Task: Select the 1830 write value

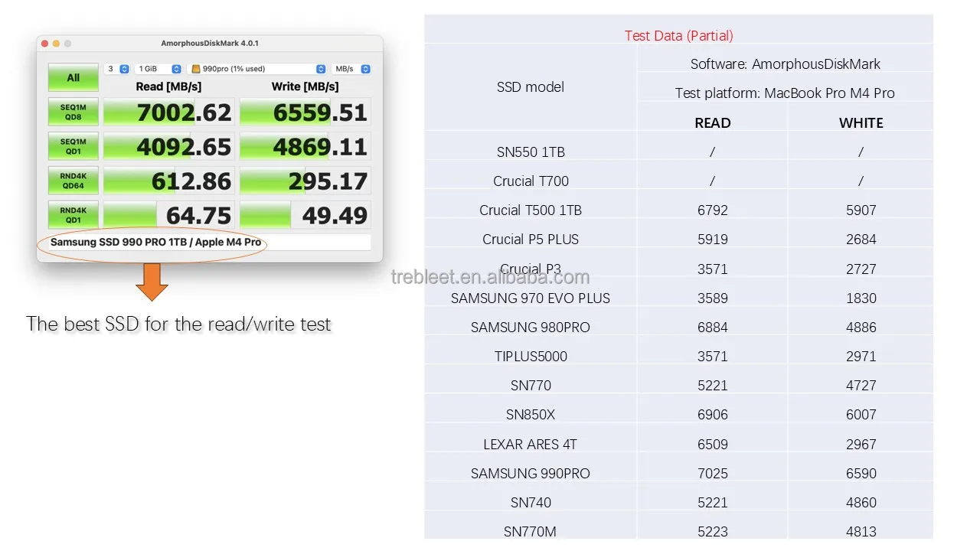Action: tap(861, 298)
